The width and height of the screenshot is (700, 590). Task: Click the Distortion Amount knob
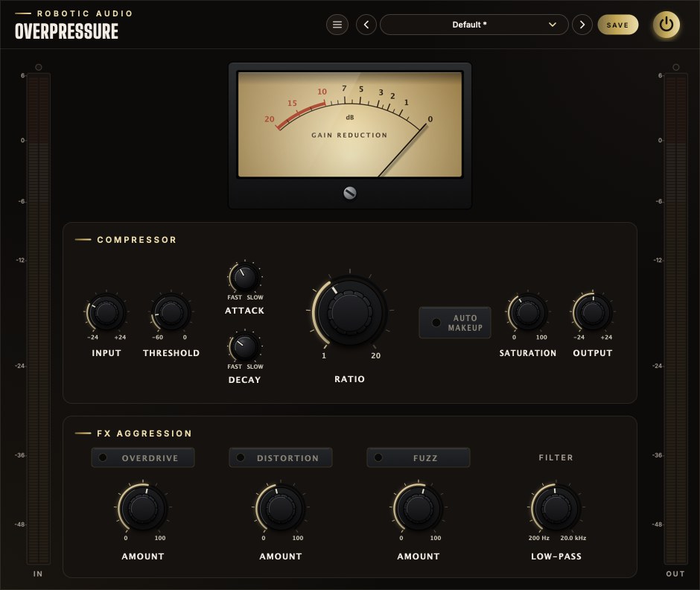(280, 507)
